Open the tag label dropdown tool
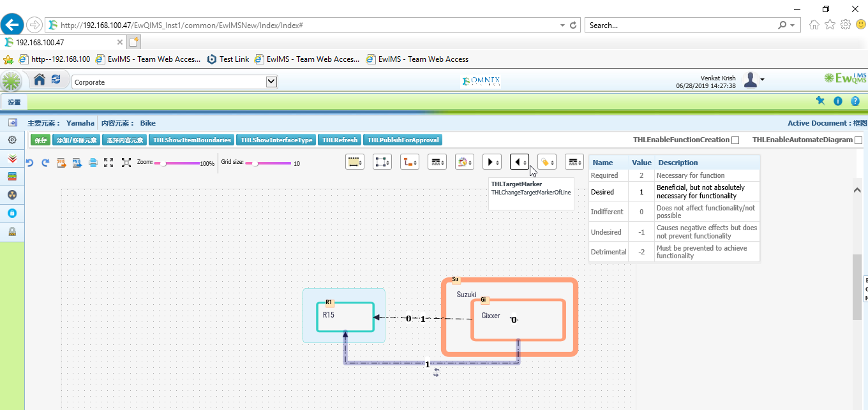 [x=547, y=162]
